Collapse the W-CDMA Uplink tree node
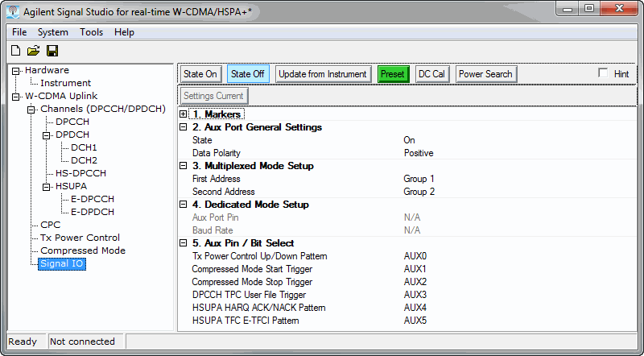The width and height of the screenshot is (644, 356). click(x=15, y=97)
